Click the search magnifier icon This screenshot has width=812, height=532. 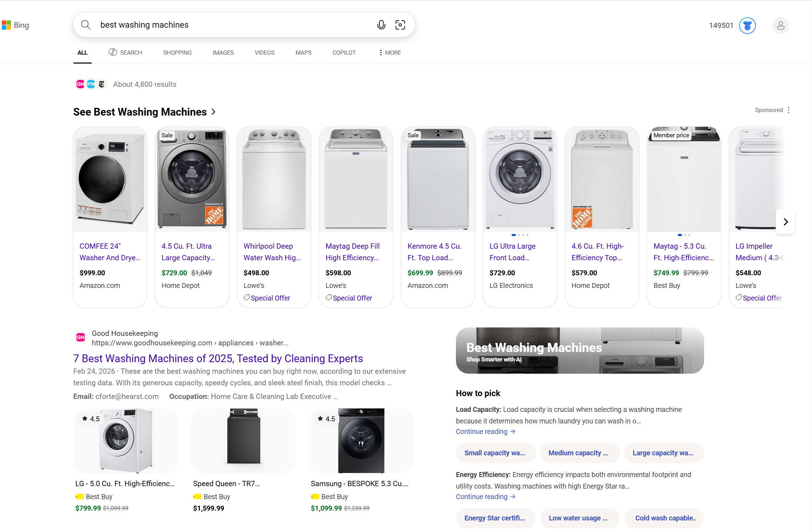point(86,25)
